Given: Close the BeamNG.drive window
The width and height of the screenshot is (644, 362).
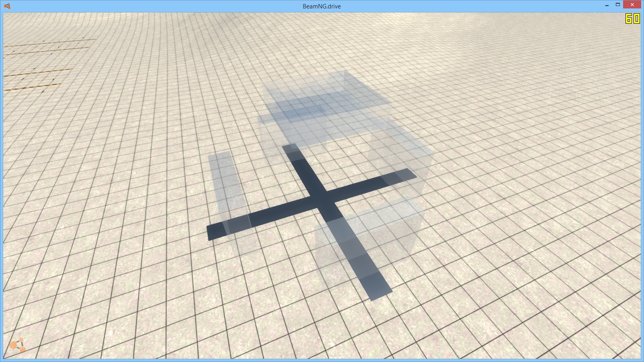Looking at the screenshot, I should (x=632, y=5).
